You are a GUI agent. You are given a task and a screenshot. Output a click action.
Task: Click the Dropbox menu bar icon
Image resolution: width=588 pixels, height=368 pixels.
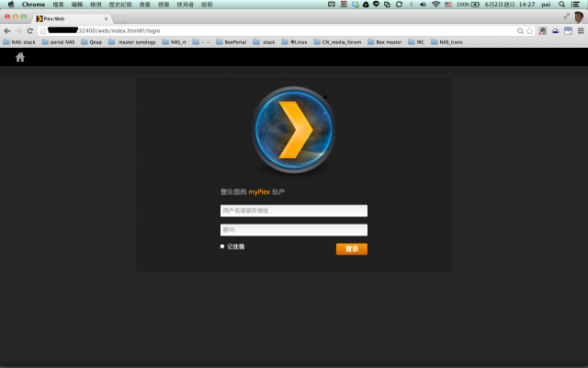click(x=356, y=5)
